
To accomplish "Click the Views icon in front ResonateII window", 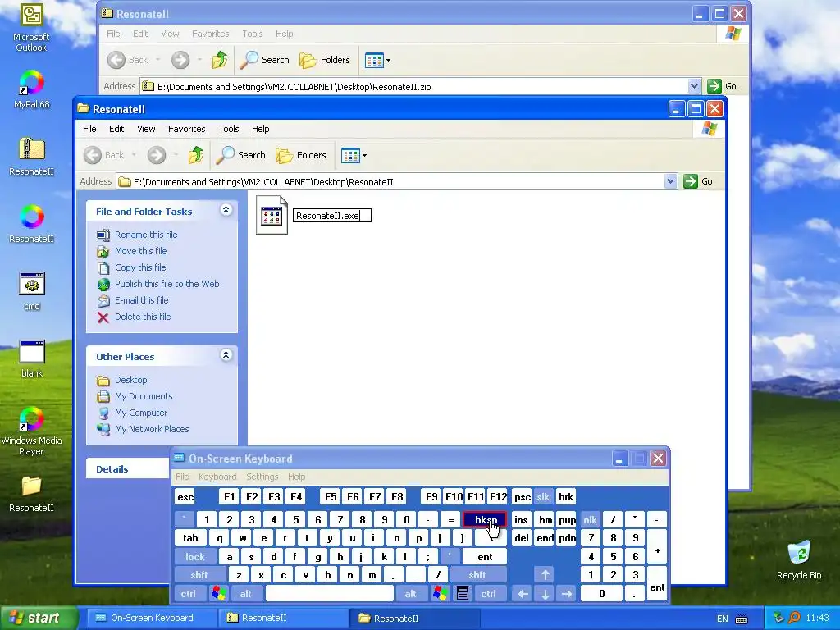I will click(x=350, y=155).
